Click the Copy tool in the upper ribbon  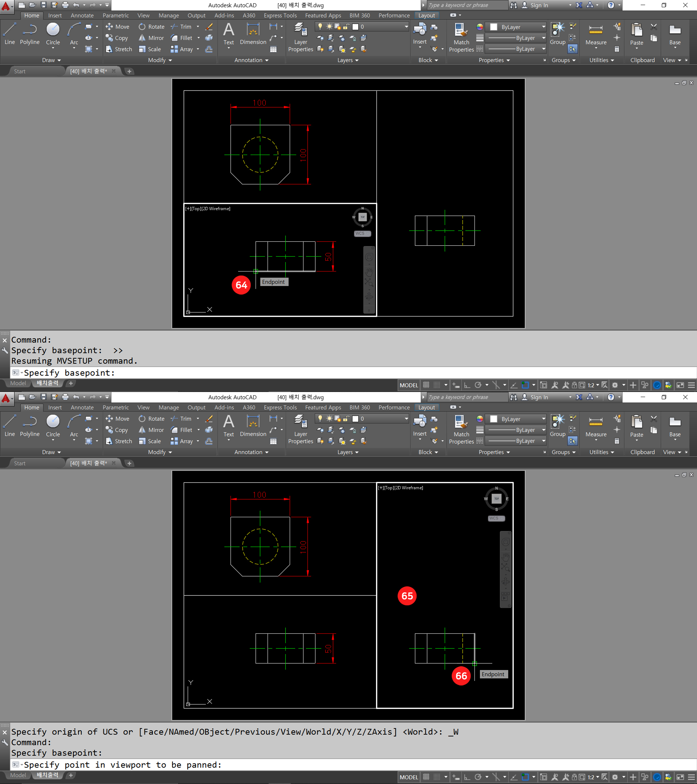coord(117,38)
